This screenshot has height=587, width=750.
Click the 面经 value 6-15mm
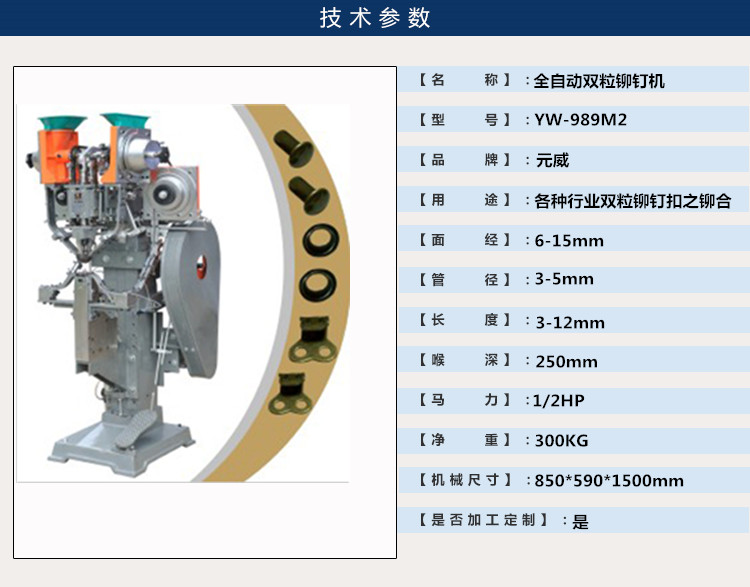click(x=569, y=240)
